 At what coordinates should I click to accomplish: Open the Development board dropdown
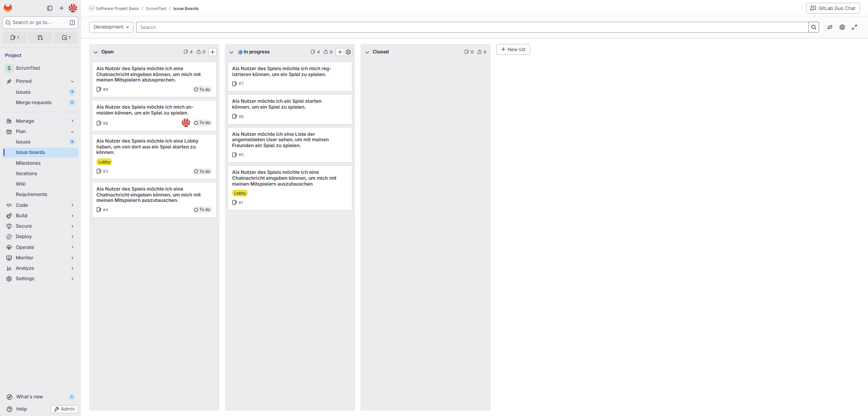(111, 27)
